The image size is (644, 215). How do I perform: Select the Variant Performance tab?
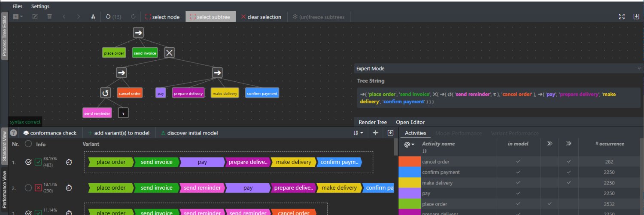515,133
